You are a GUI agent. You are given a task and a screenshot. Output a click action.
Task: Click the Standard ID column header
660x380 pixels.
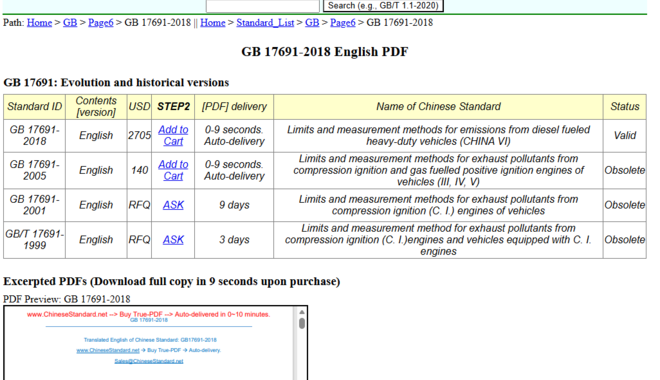35,106
